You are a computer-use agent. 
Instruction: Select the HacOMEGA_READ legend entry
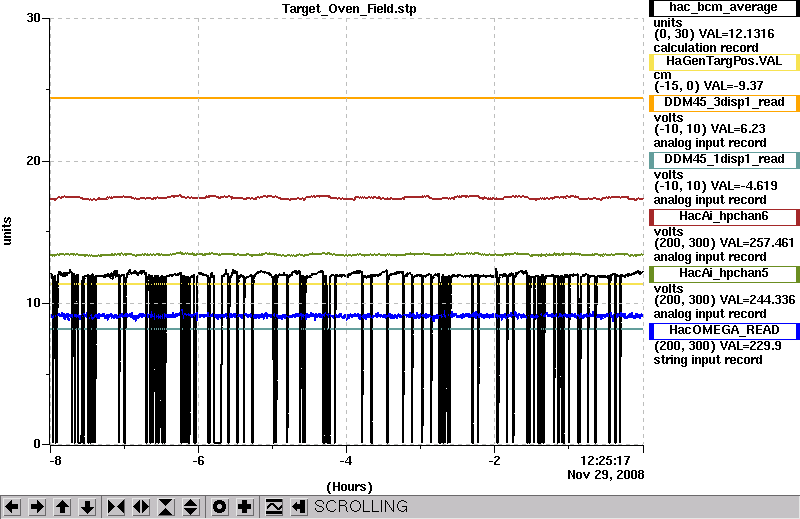point(723,331)
